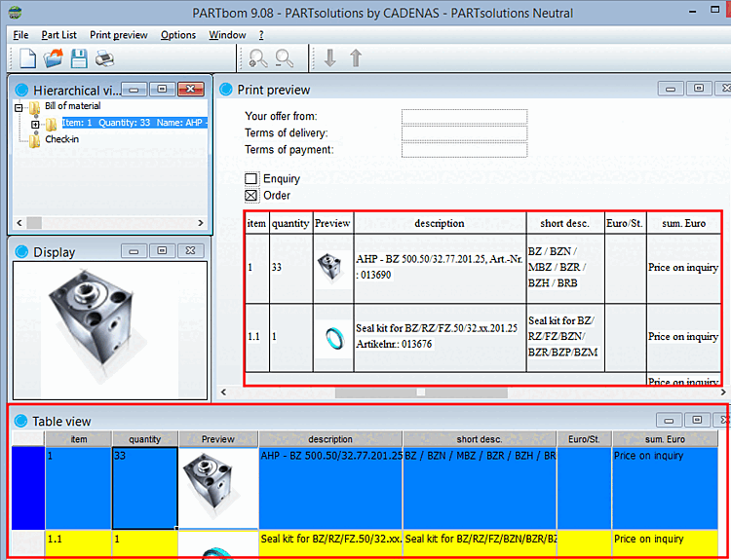Viewport: 731px width, 560px height.
Task: Click BZ / BZN / MBZ short desc in Print preview
Action: click(x=557, y=267)
